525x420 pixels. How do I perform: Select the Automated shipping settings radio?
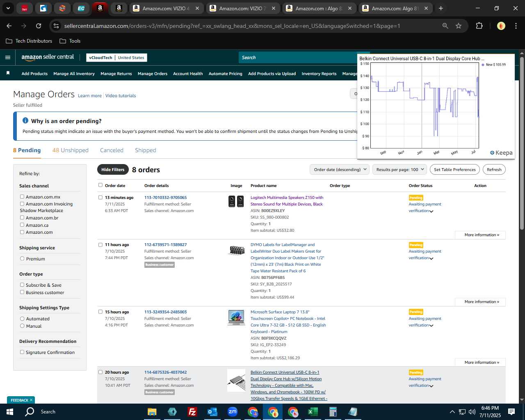click(x=22, y=318)
